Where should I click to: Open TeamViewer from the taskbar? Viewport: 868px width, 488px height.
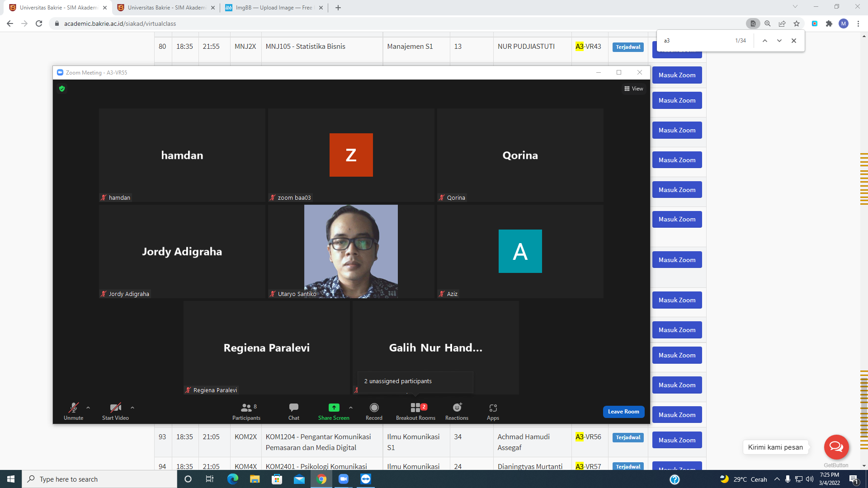(366, 479)
